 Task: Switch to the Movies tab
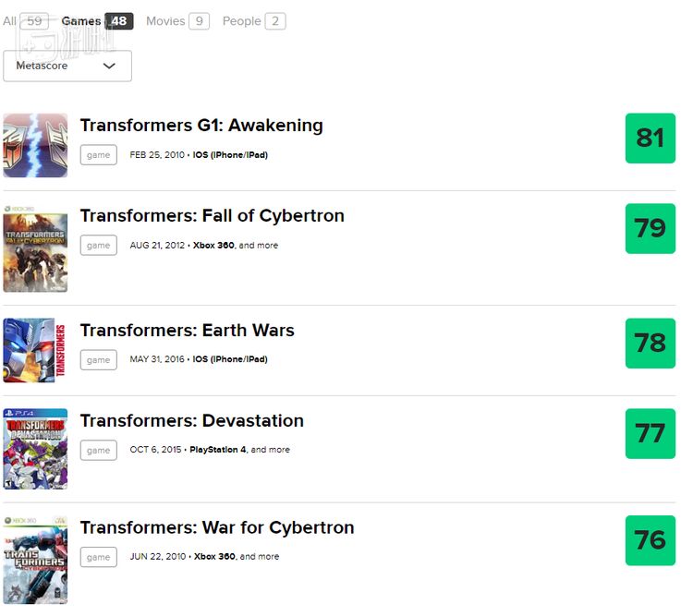[x=176, y=20]
